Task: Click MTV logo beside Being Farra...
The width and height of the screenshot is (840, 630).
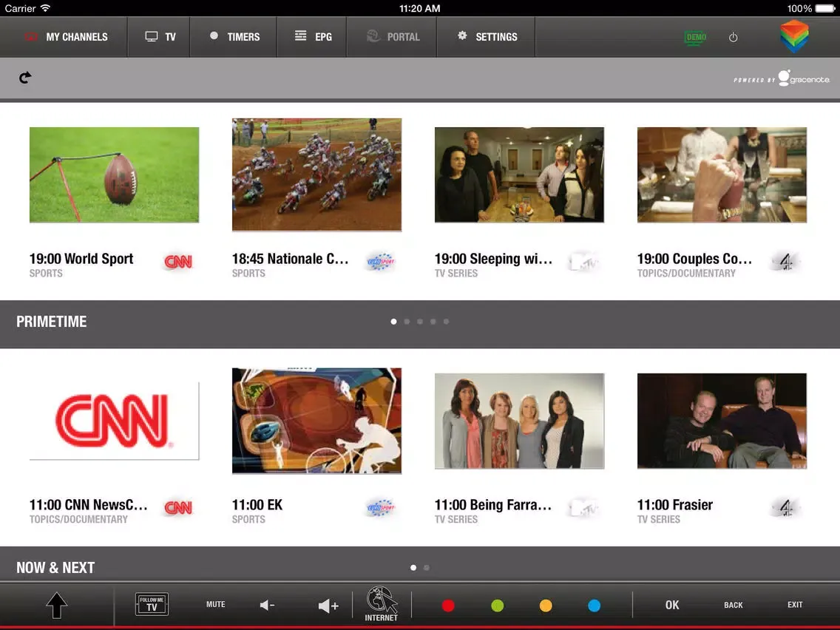Action: click(583, 508)
